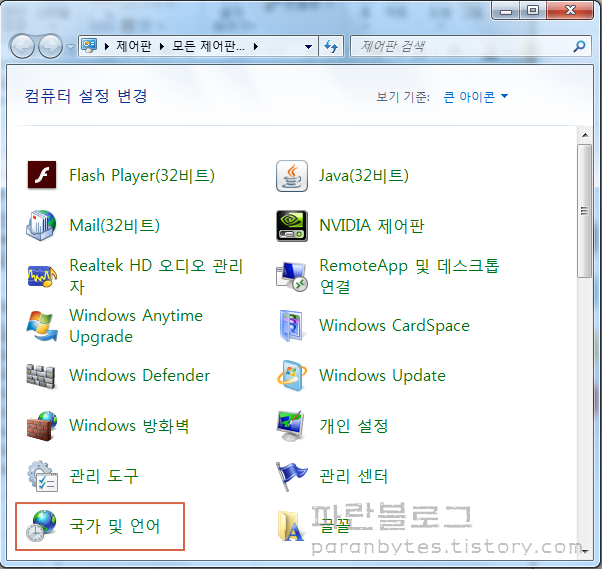
Task: Open Windows Defender link
Action: pos(139,375)
